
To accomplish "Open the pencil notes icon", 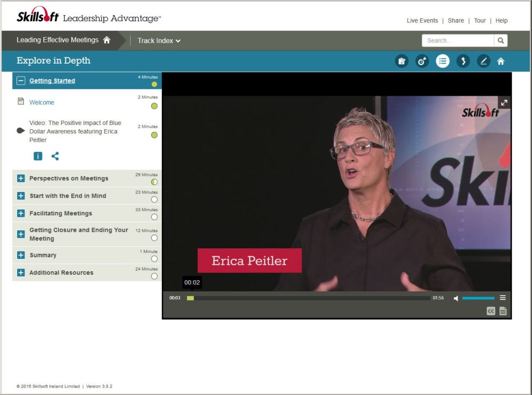I will point(483,61).
